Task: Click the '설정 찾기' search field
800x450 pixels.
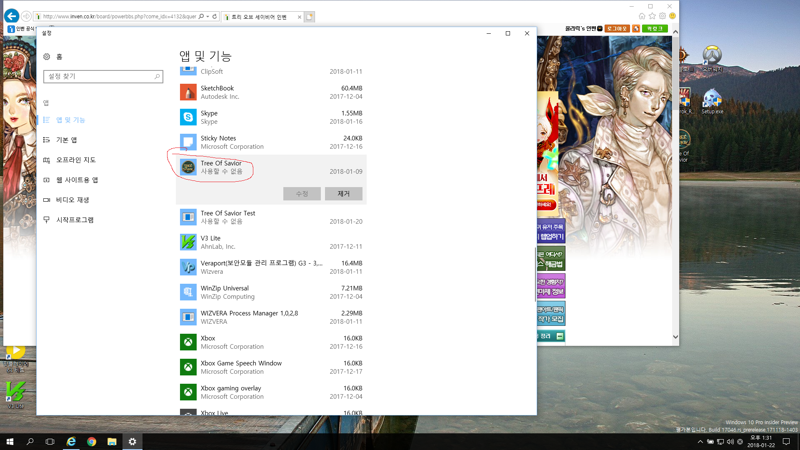Action: click(103, 77)
